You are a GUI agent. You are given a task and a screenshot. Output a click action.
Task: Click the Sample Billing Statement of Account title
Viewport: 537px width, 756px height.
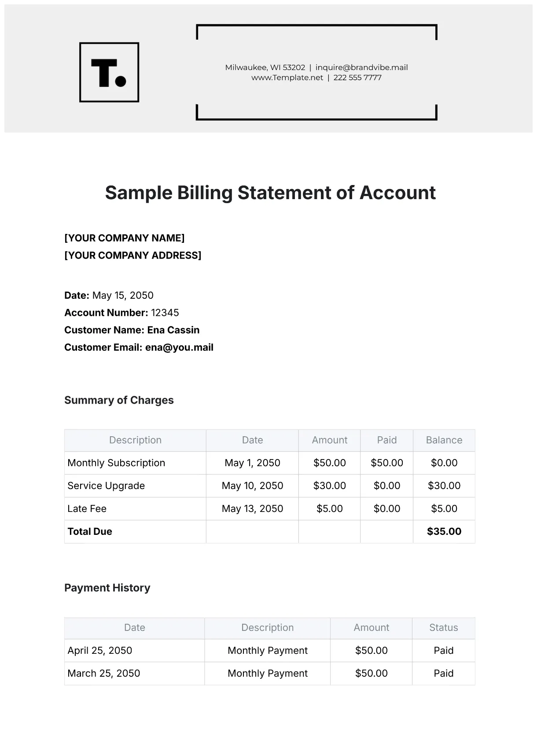click(x=270, y=193)
